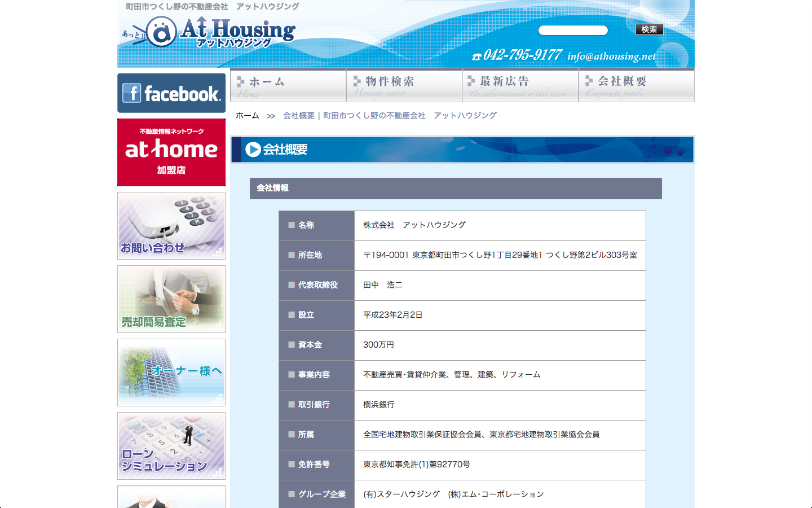812x508 pixels.
Task: Click the play icon beside 会社概要 heading
Action: (x=253, y=150)
